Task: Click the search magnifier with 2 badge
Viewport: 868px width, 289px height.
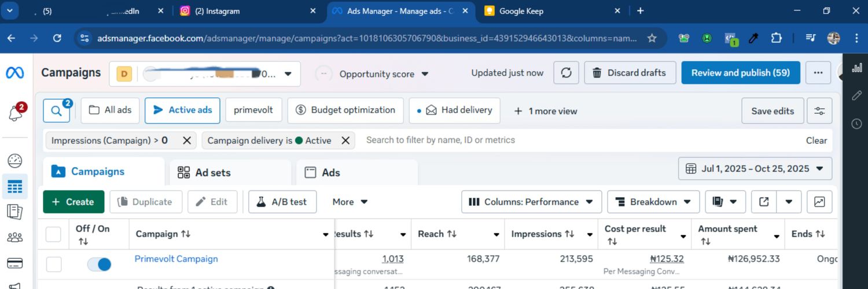Action: [57, 110]
